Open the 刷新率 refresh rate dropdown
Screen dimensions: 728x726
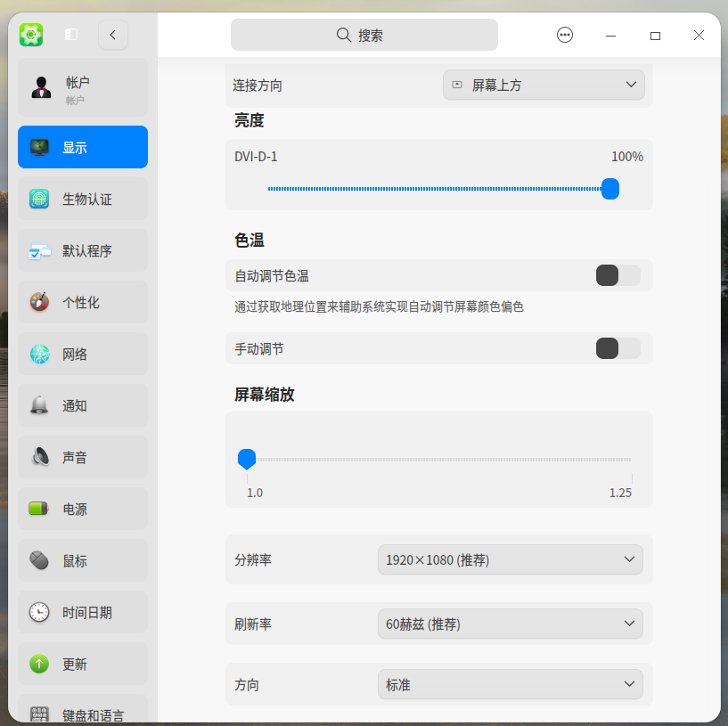pos(510,624)
